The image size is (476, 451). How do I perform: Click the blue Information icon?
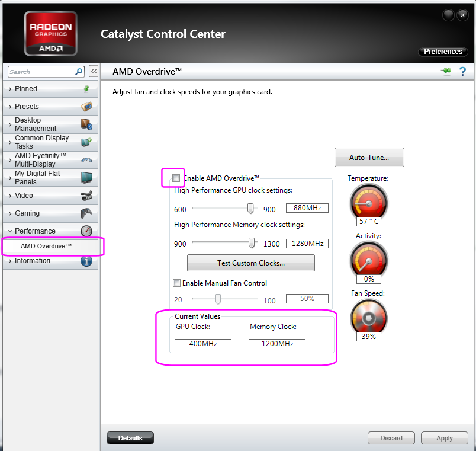click(86, 261)
